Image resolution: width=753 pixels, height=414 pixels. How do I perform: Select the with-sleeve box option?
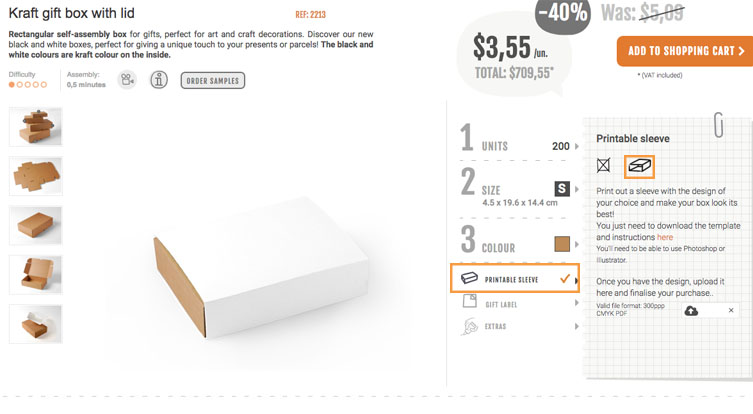pyautogui.click(x=639, y=166)
